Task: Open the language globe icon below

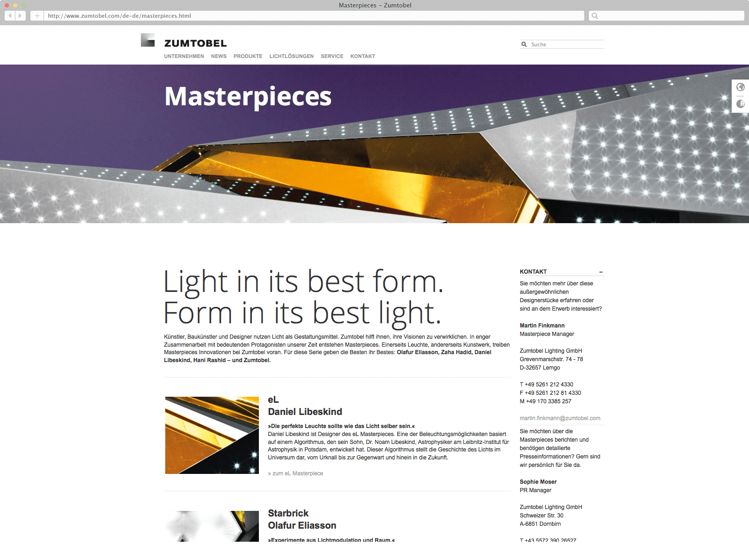Action: 741,104
